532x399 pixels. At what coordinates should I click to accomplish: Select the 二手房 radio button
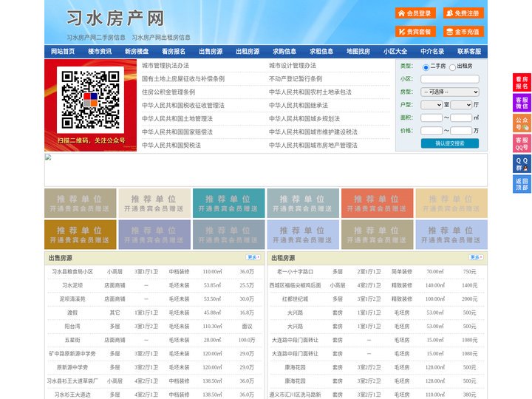pyautogui.click(x=426, y=67)
